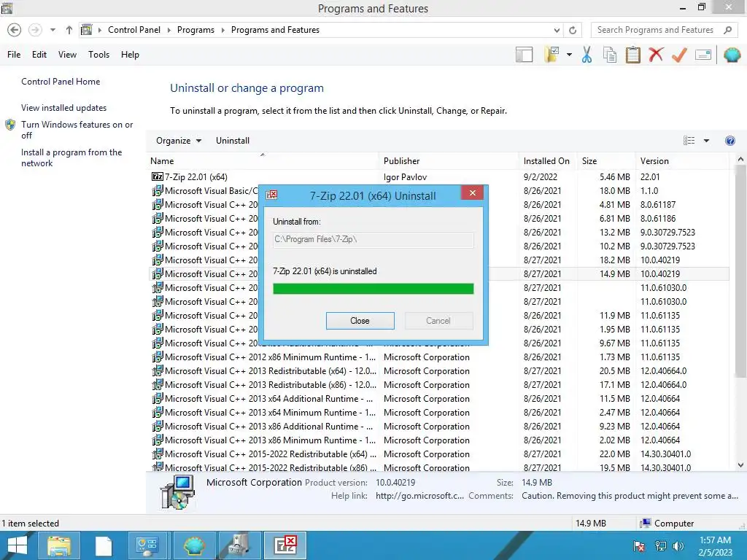Close the 7-Zip Uninstall dialog with red X
This screenshot has height=560, width=747.
pos(473,192)
